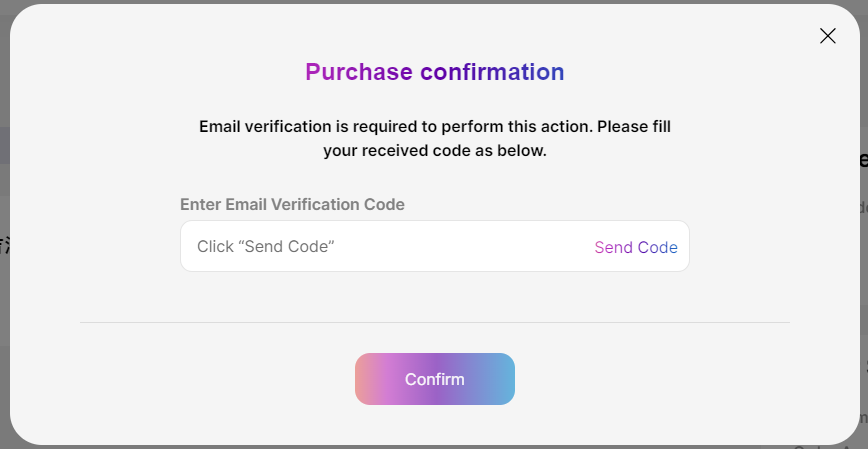The width and height of the screenshot is (868, 449).
Task: Click the Purchase confirmation heading
Action: coord(434,72)
